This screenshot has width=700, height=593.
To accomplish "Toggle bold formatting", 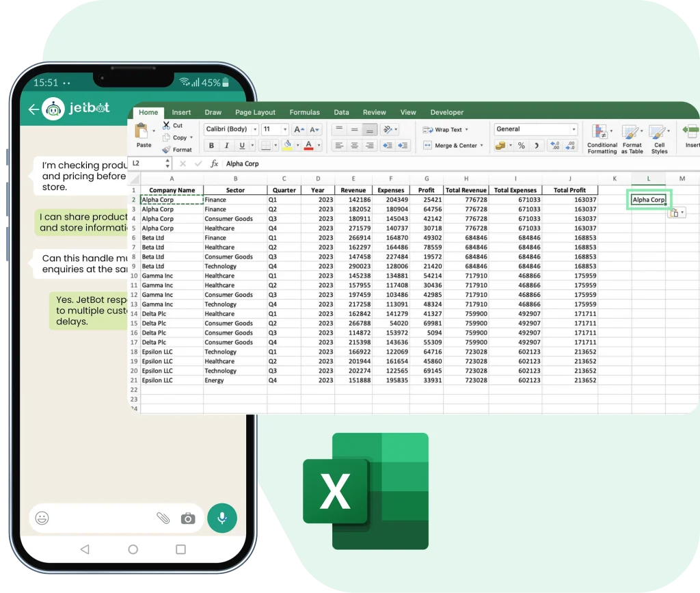I will click(x=211, y=146).
